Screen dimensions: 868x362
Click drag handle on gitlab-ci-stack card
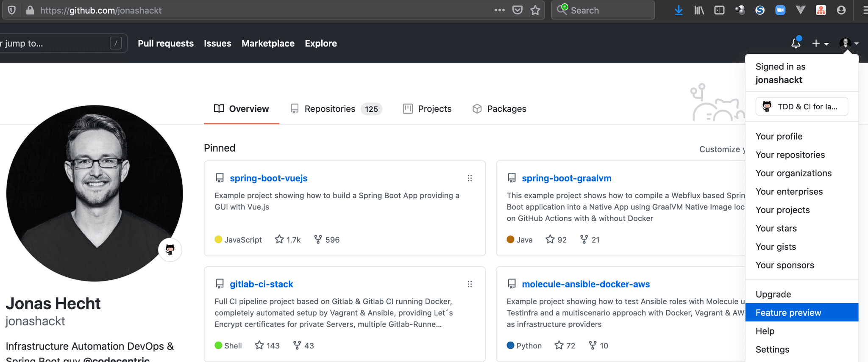(x=470, y=284)
